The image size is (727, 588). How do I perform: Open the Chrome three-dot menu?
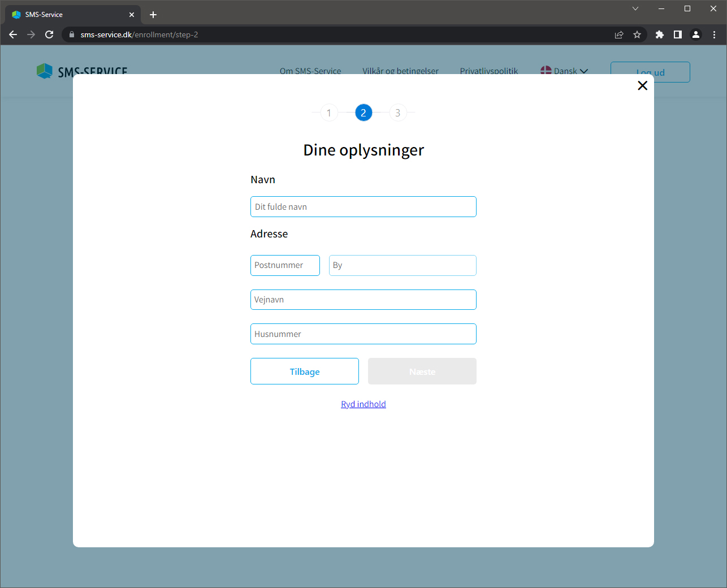pos(714,34)
